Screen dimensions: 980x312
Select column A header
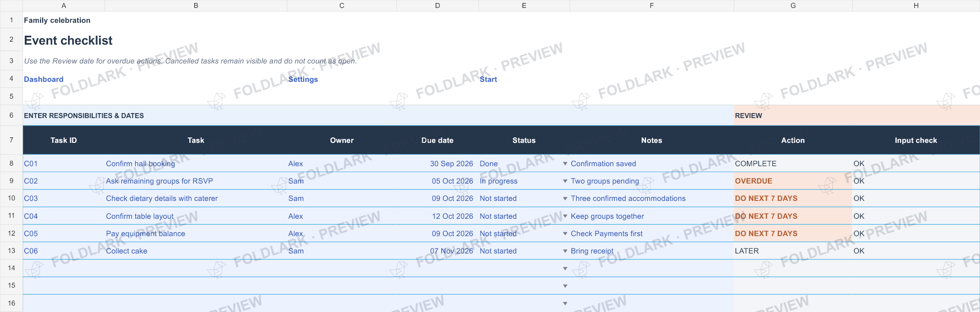(x=64, y=5)
